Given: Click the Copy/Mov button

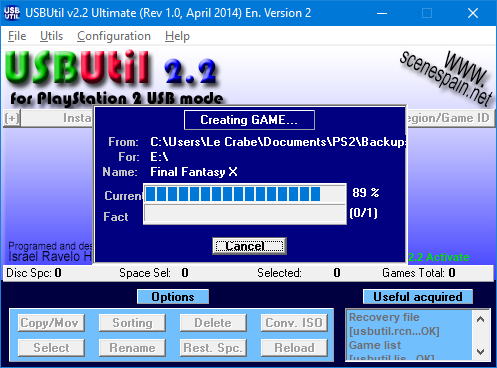Looking at the screenshot, I should click(51, 323).
